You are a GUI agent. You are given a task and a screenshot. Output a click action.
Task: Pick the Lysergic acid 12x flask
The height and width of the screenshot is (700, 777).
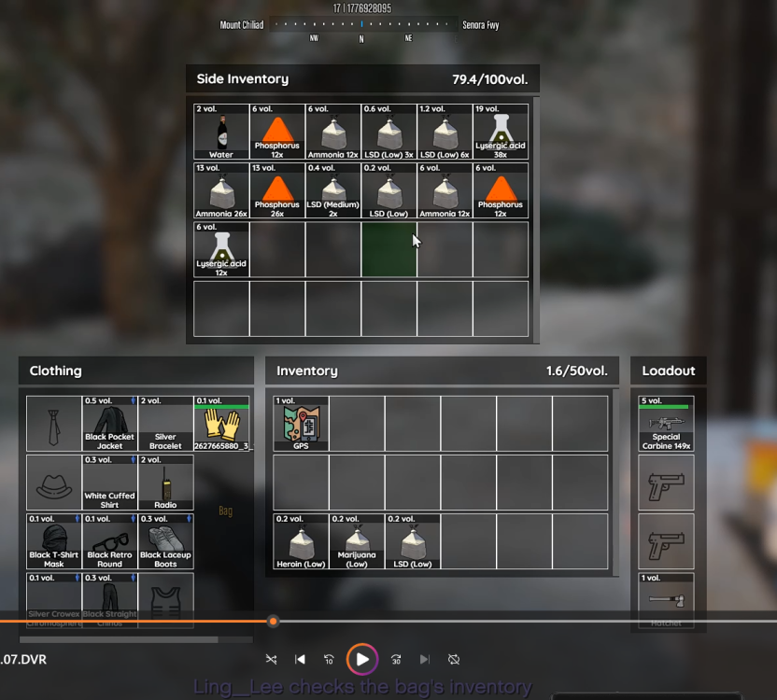click(x=221, y=249)
